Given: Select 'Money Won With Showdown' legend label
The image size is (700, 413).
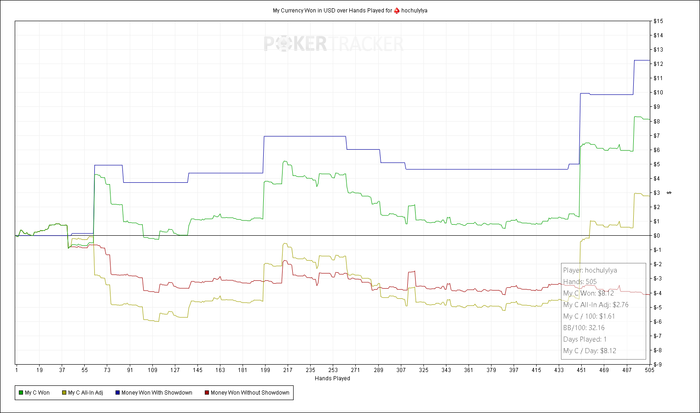Looking at the screenshot, I should (x=157, y=393).
